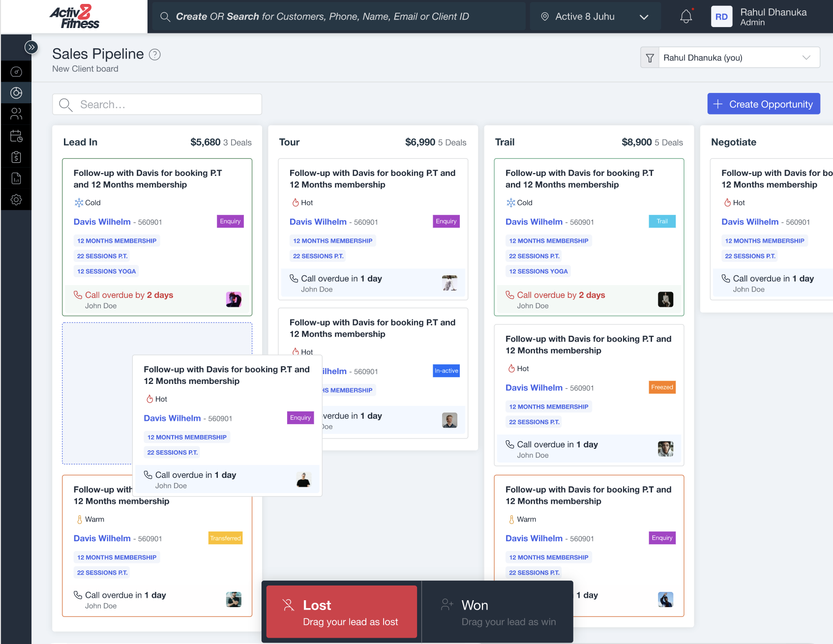This screenshot has height=644, width=833.
Task: Open the settings gear icon in sidebar
Action: coord(16,200)
